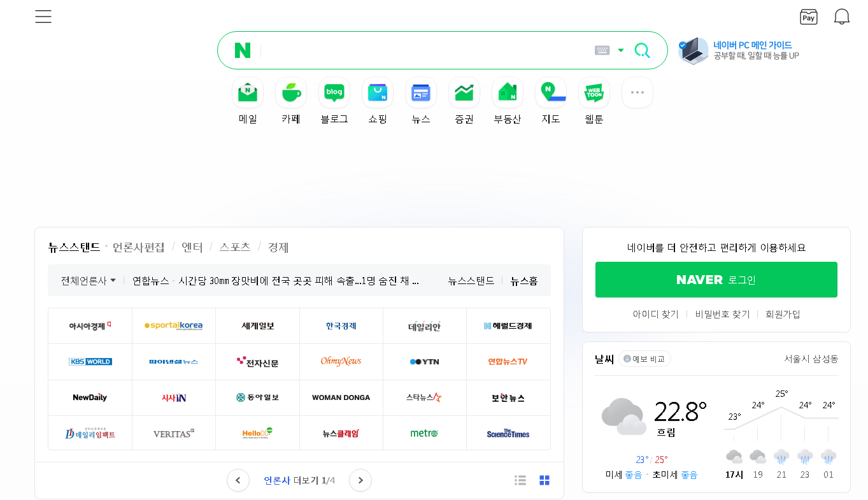The width and height of the screenshot is (868, 500).
Task: Click 아이디 찾기 link
Action: tap(655, 314)
